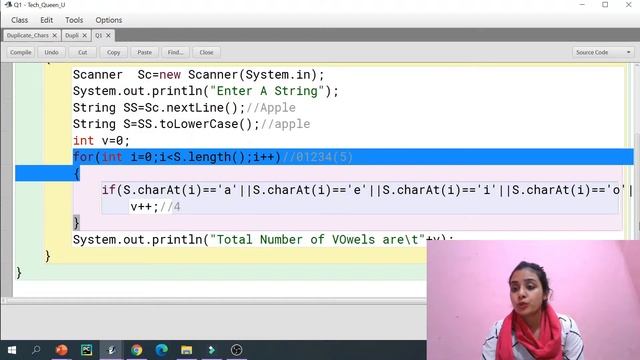640x360 pixels.
Task: Click the Compile button
Action: coord(20,52)
